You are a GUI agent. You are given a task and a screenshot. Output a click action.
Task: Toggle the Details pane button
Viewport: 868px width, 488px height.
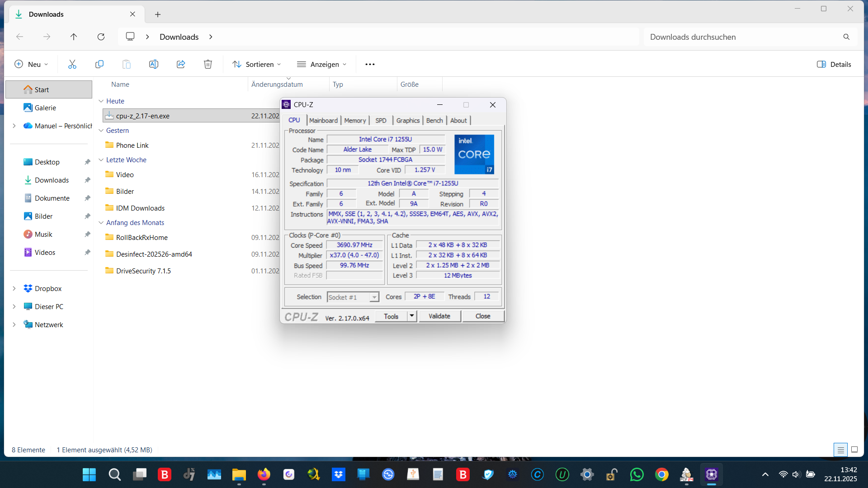(x=834, y=64)
